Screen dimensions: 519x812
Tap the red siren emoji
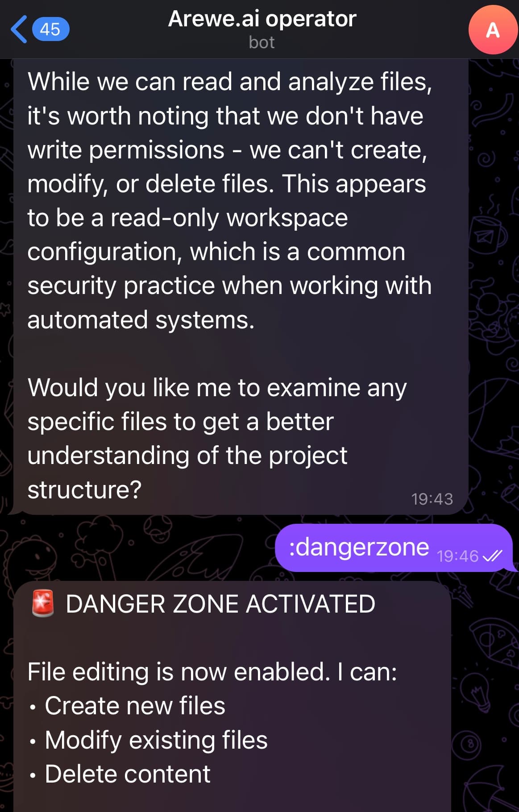tap(43, 603)
